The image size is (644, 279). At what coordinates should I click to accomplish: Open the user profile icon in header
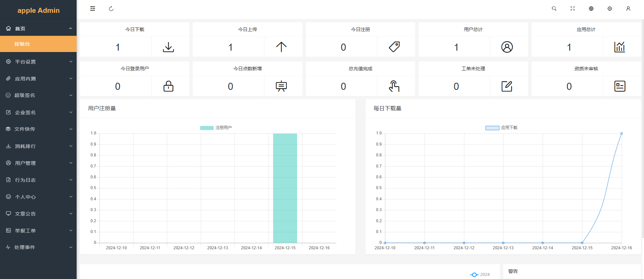click(628, 9)
